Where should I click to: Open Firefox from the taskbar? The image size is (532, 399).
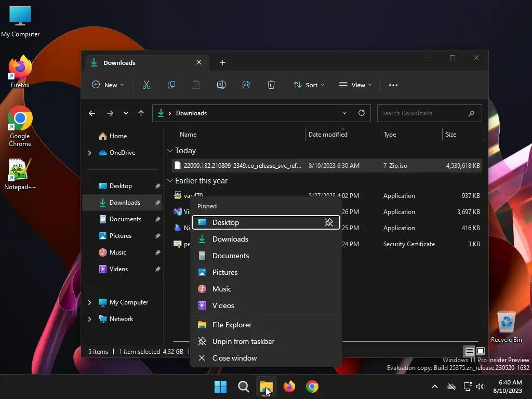(x=289, y=387)
